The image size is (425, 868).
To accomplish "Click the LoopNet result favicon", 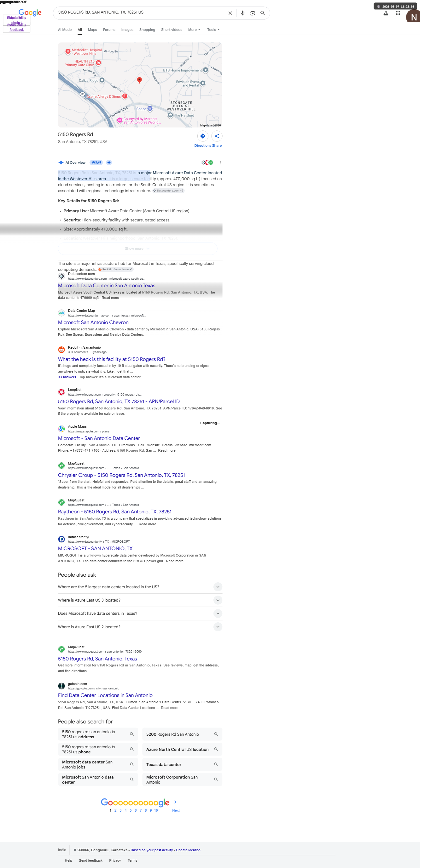I will coord(61,392).
